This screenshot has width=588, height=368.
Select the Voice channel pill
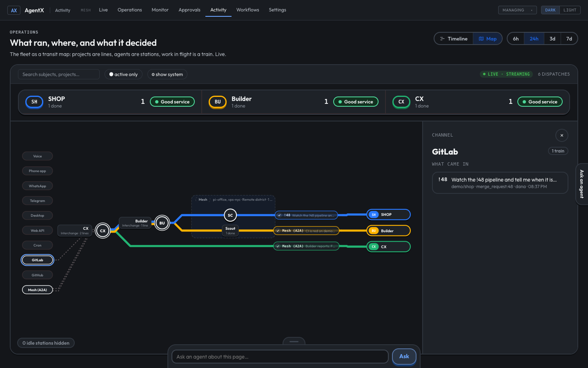click(x=38, y=156)
